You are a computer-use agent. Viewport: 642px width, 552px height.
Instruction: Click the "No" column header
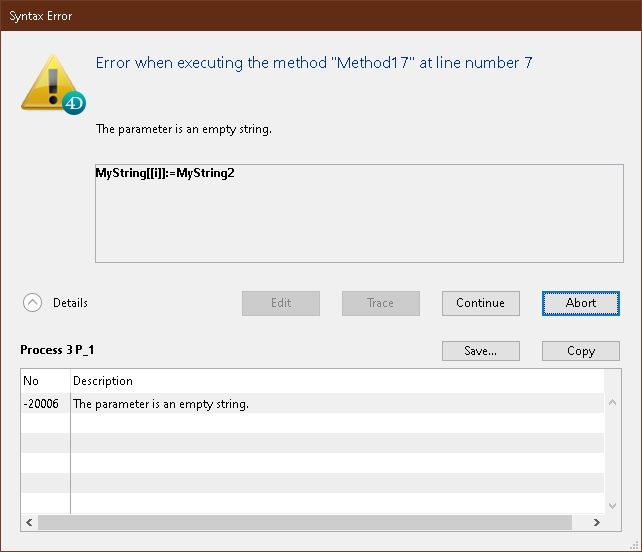click(45, 381)
